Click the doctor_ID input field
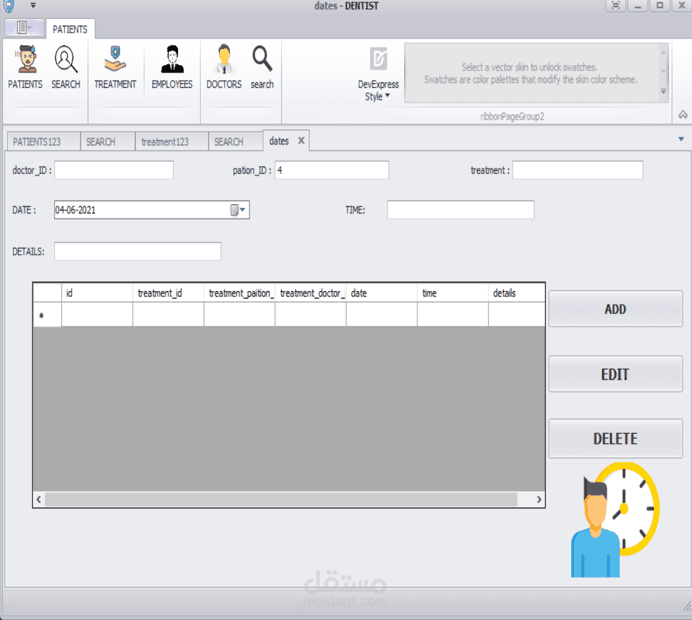Screen dimensions: 692x620 114,170
